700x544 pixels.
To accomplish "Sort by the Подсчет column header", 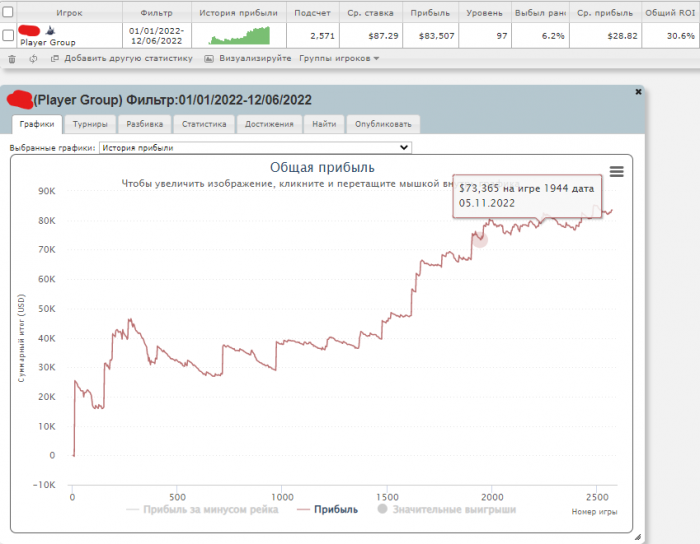I will point(312,12).
